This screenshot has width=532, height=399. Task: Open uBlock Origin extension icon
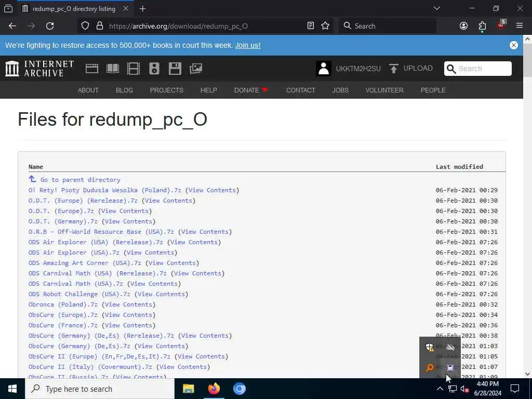pos(501,25)
